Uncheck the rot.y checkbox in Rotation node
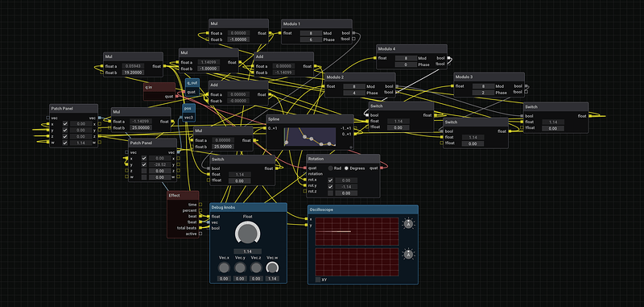The image size is (644, 307). pos(330,187)
